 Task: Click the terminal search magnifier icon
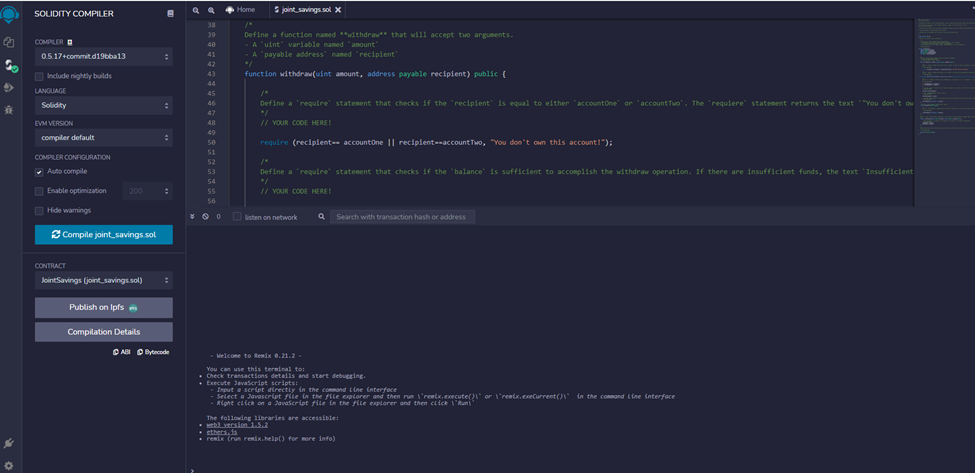(321, 217)
